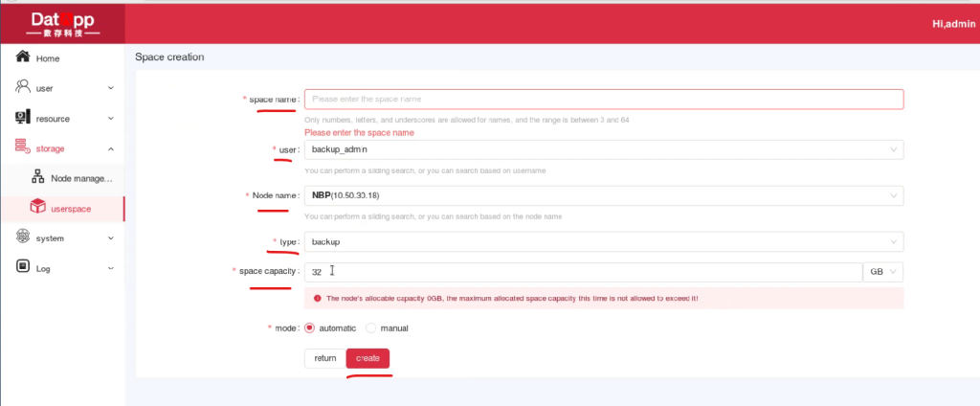Open the Node name dropdown
This screenshot has width=980, height=406.
[603, 195]
